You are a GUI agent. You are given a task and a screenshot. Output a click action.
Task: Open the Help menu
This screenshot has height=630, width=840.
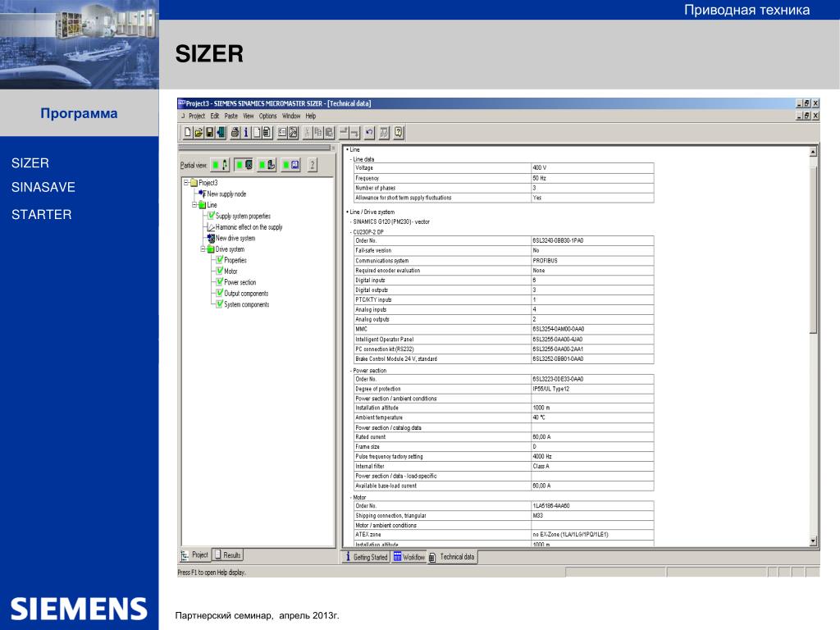pos(311,116)
